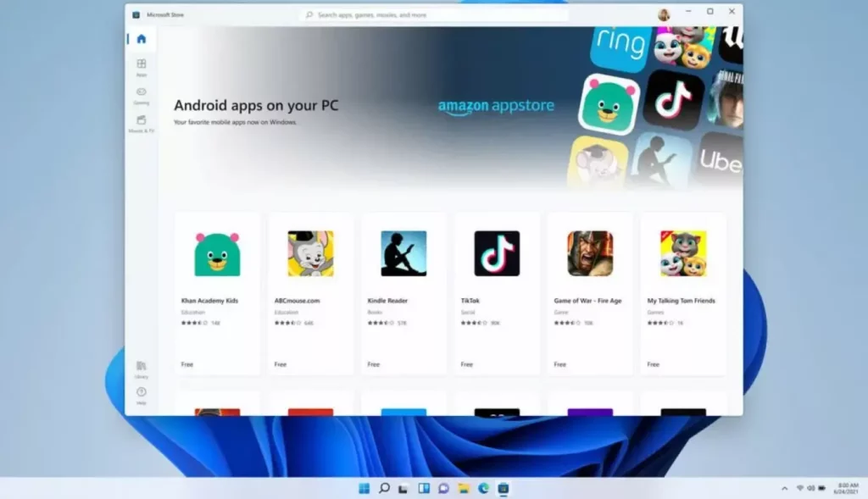The image size is (868, 499).
Task: Click the Windows Start button on taskbar
Action: (364, 488)
